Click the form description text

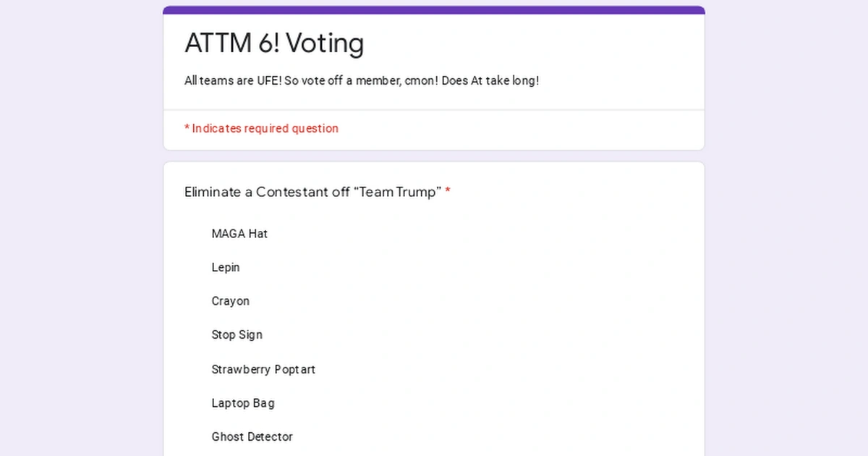(362, 80)
